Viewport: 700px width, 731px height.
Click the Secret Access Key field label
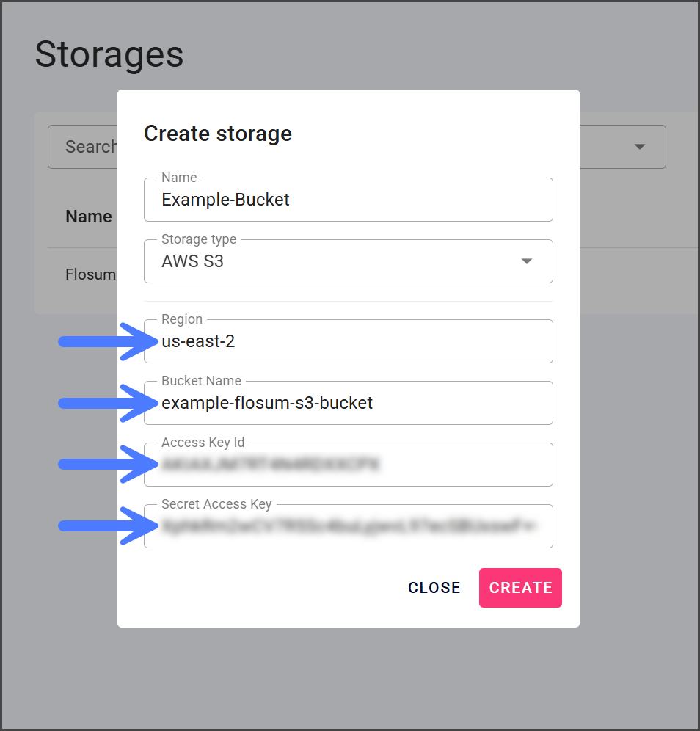[x=216, y=504]
